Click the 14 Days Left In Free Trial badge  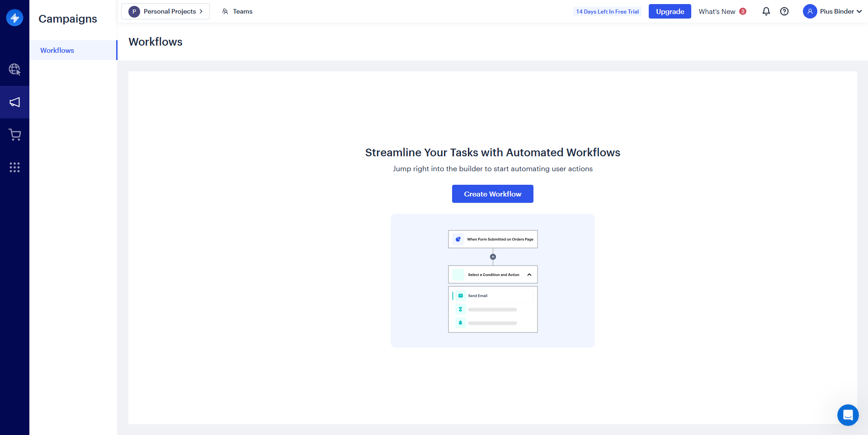(607, 11)
